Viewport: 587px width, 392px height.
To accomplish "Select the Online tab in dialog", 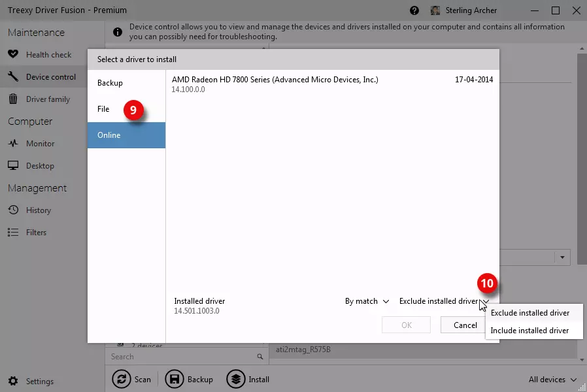I will point(127,135).
